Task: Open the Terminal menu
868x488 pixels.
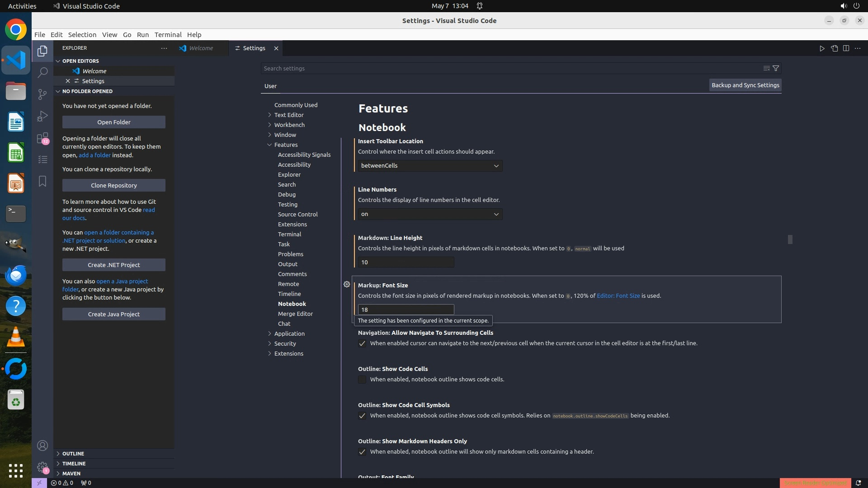Action: 168,34
